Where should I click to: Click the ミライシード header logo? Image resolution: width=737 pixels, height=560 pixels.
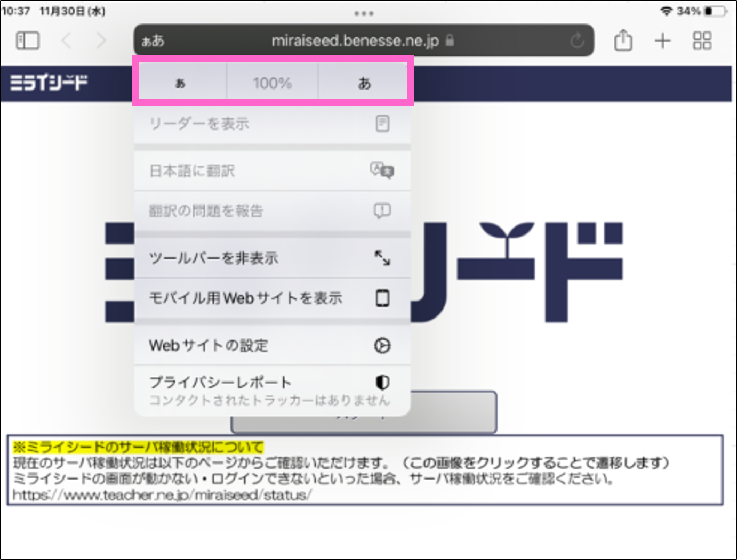click(49, 83)
